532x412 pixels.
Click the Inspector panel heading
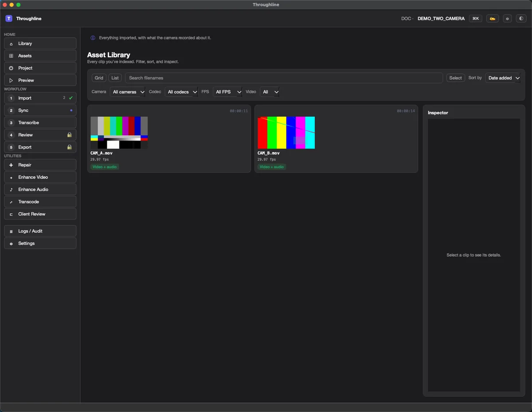point(438,113)
